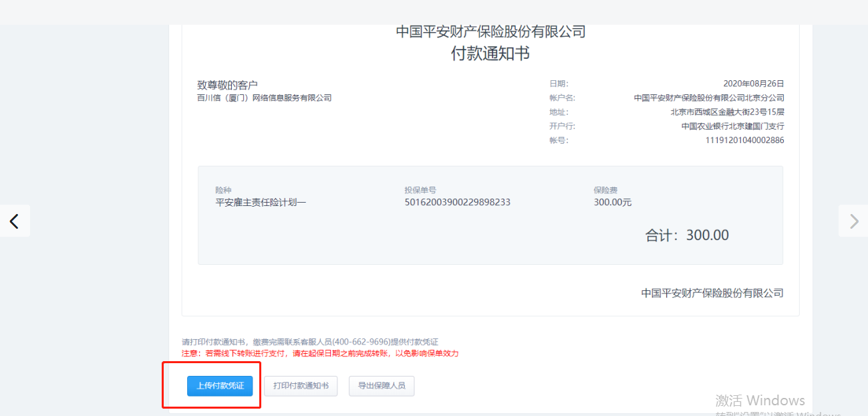Viewport: 868px width, 416px height.
Task: Select the date 2020年08月26日
Action: tap(754, 84)
